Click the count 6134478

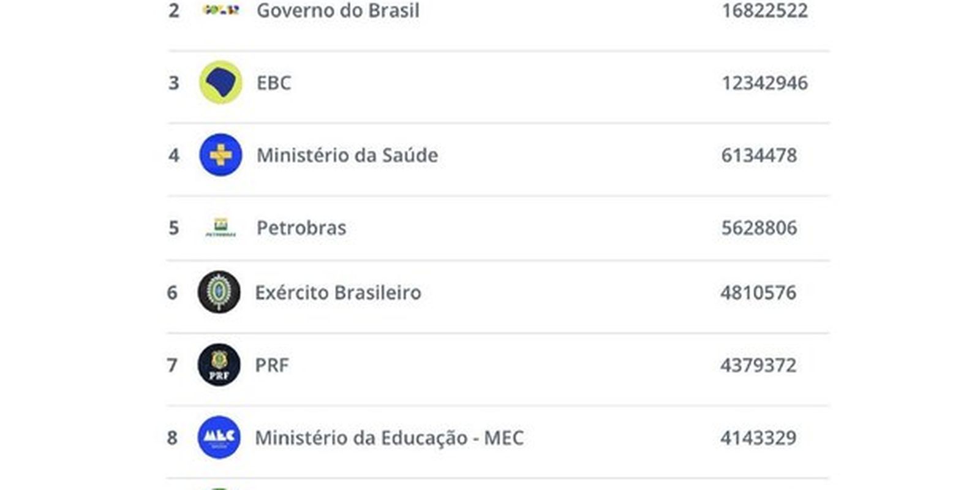[x=759, y=155]
